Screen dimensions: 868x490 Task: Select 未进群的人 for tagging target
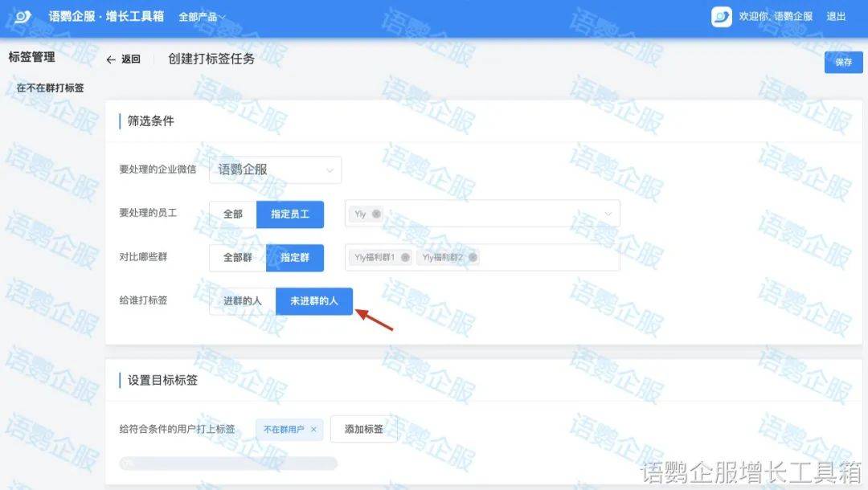click(314, 301)
